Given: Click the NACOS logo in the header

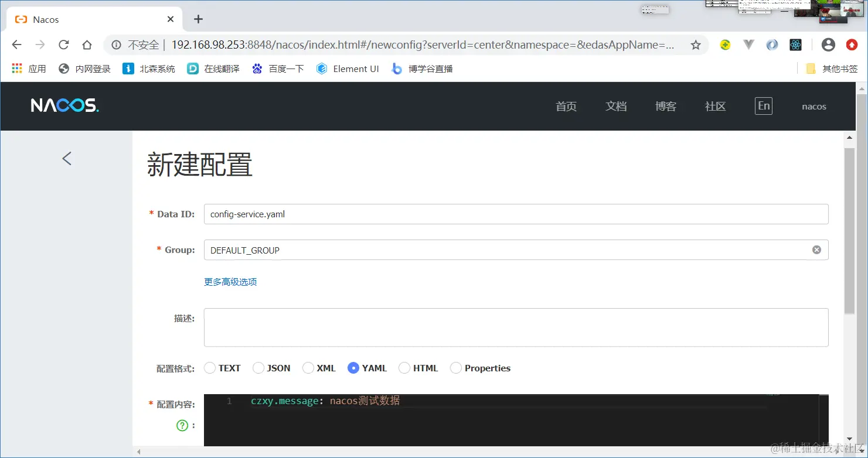Looking at the screenshot, I should point(64,105).
